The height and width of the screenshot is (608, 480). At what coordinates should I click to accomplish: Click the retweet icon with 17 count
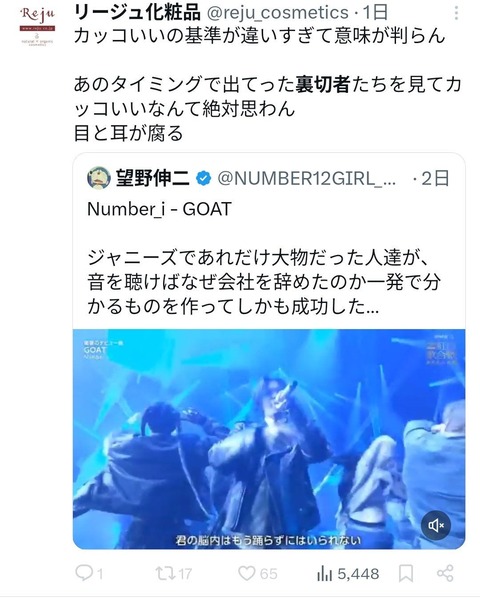pos(165,573)
